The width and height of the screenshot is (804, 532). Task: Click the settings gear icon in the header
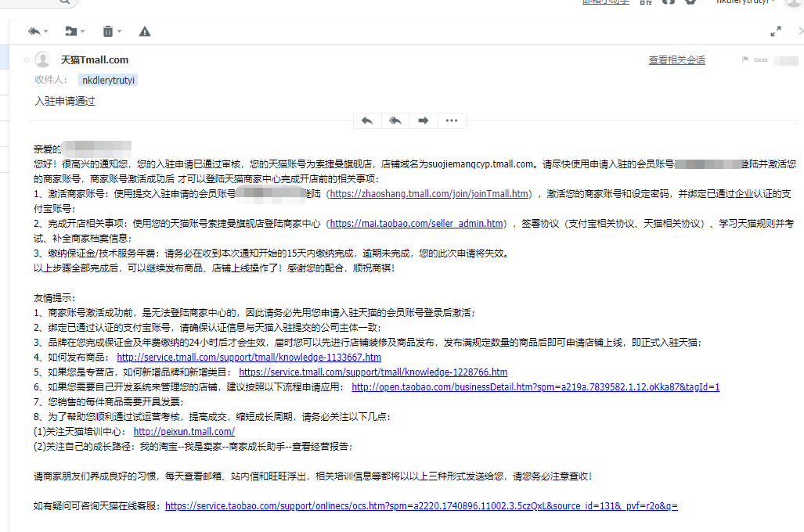pyautogui.click(x=690, y=2)
